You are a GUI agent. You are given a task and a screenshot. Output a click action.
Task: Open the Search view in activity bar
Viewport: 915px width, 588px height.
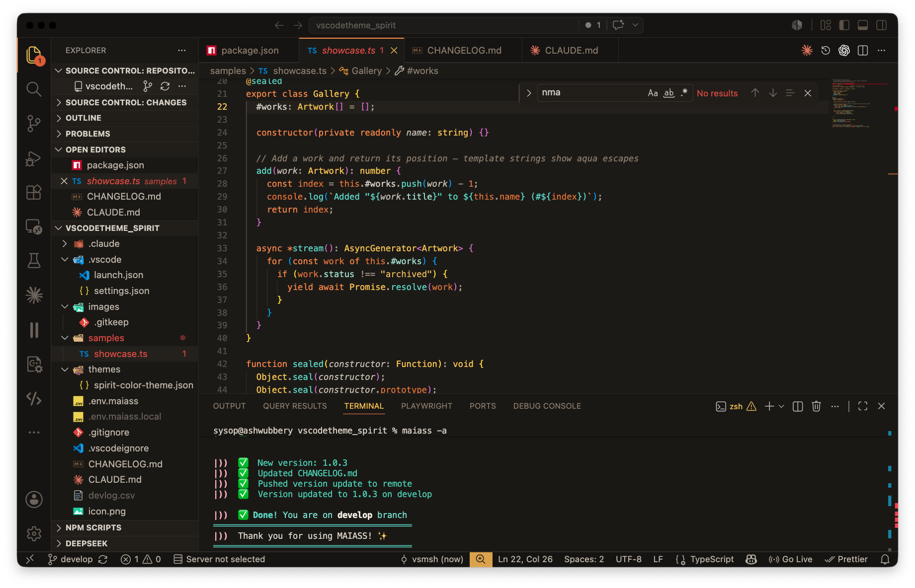coord(34,89)
